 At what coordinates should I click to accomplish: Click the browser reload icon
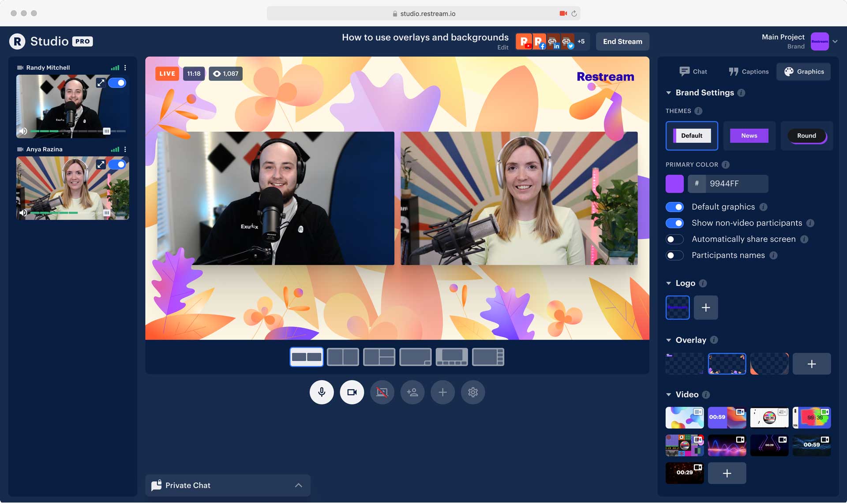coord(574,14)
